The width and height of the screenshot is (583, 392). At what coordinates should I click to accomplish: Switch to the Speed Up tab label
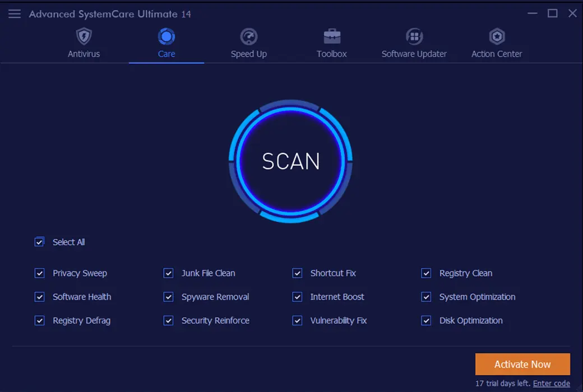click(x=249, y=54)
